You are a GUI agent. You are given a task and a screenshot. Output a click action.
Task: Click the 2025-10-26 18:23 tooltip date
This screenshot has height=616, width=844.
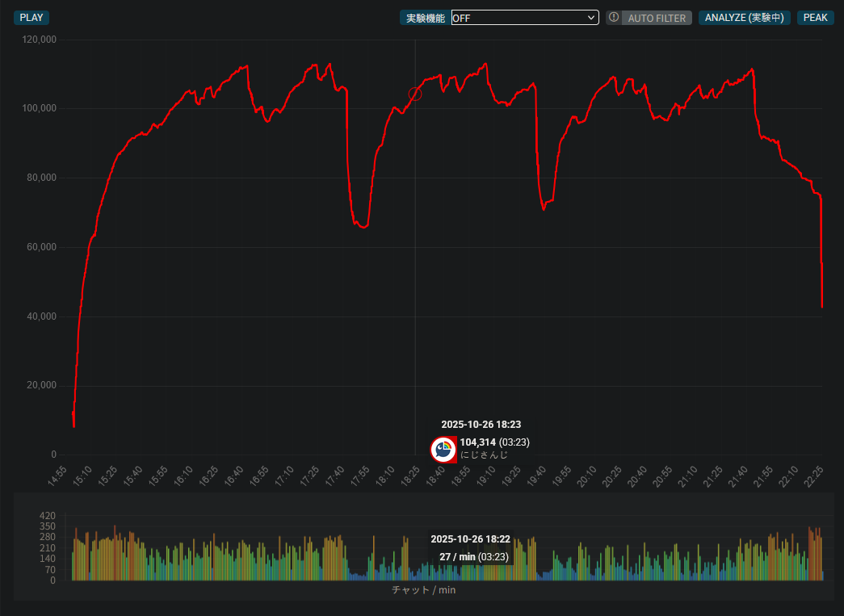[x=481, y=425]
